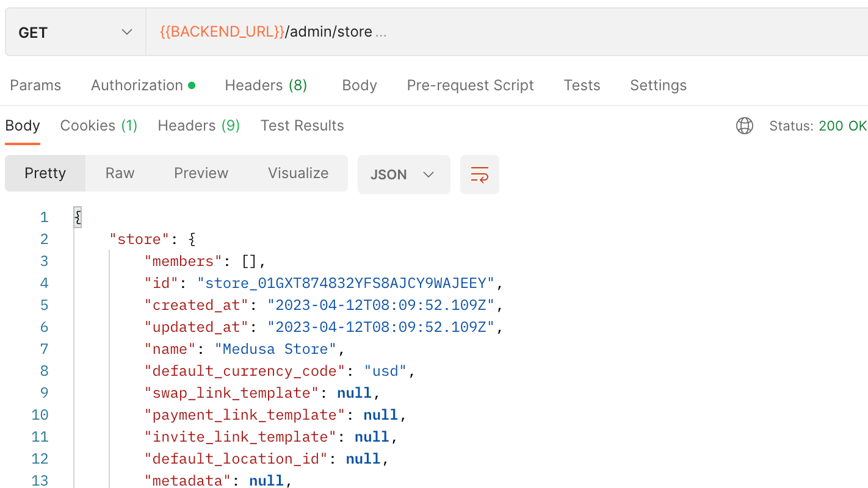Open the JSON response format dropdown
Screen dimensions: 868x488
(x=403, y=174)
